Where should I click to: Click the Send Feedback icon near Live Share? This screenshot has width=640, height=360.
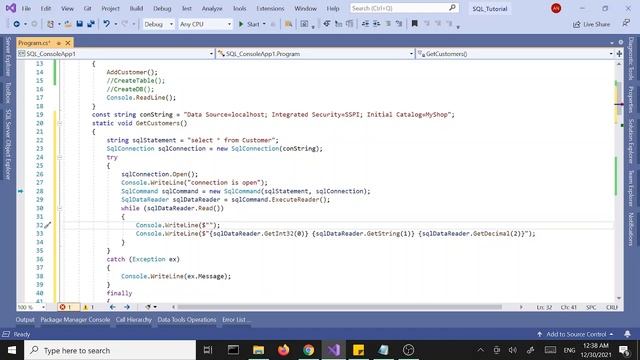click(626, 24)
